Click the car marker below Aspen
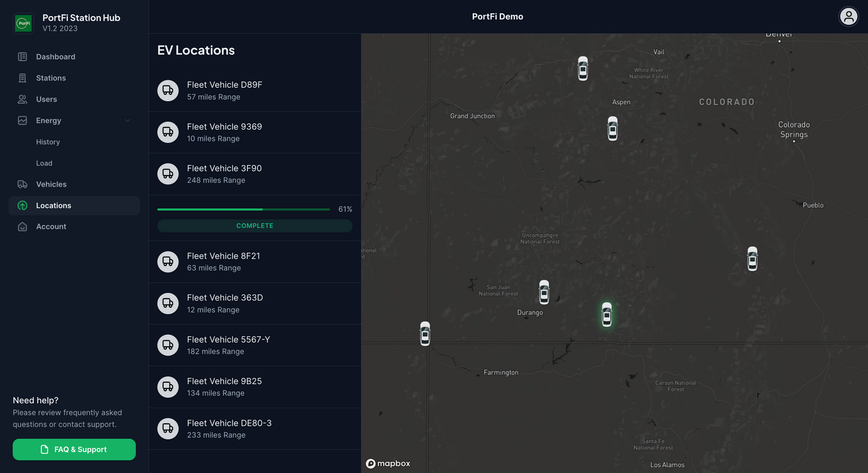 pos(612,129)
